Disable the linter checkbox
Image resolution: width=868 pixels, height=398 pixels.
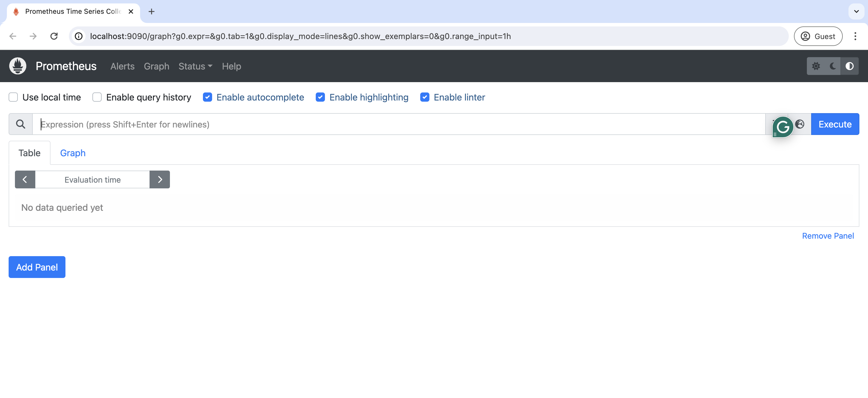point(425,97)
